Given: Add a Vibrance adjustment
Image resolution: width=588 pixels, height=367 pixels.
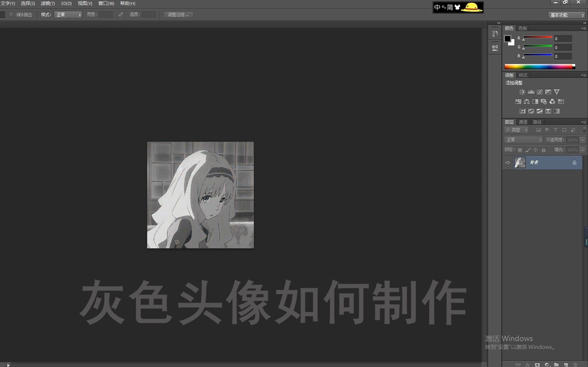Looking at the screenshot, I should coord(557,92).
